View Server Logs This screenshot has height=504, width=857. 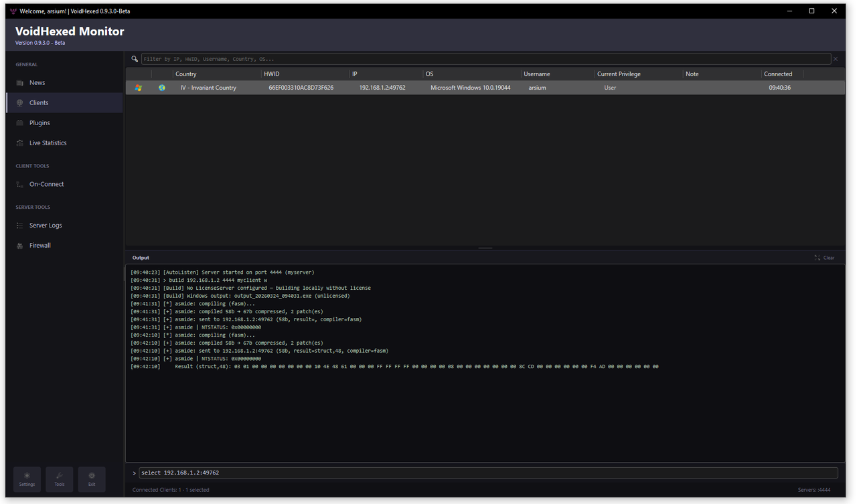pyautogui.click(x=64, y=226)
